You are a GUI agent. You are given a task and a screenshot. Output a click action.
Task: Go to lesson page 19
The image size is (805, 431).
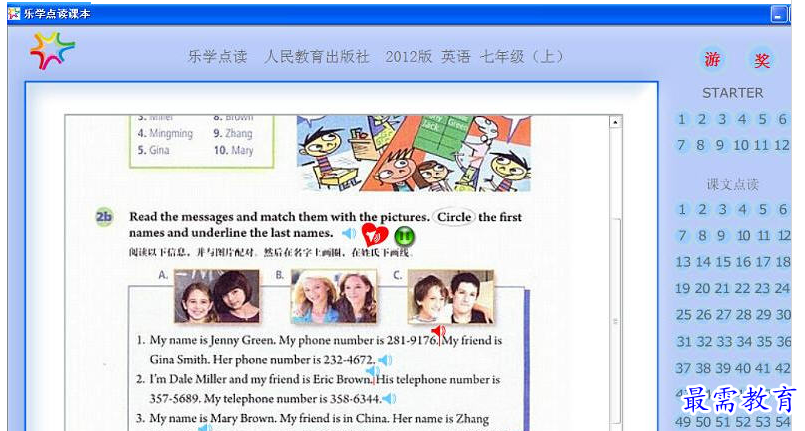tap(682, 289)
